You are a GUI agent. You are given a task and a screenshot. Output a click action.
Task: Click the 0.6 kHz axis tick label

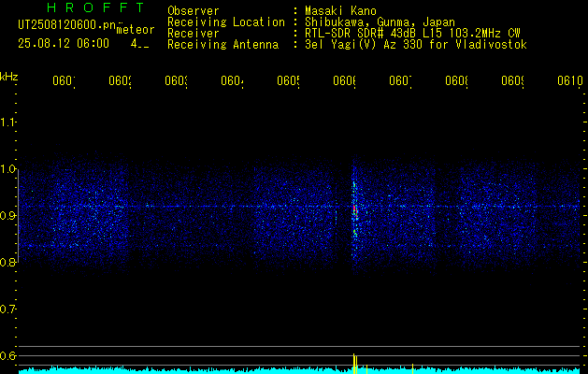7,355
